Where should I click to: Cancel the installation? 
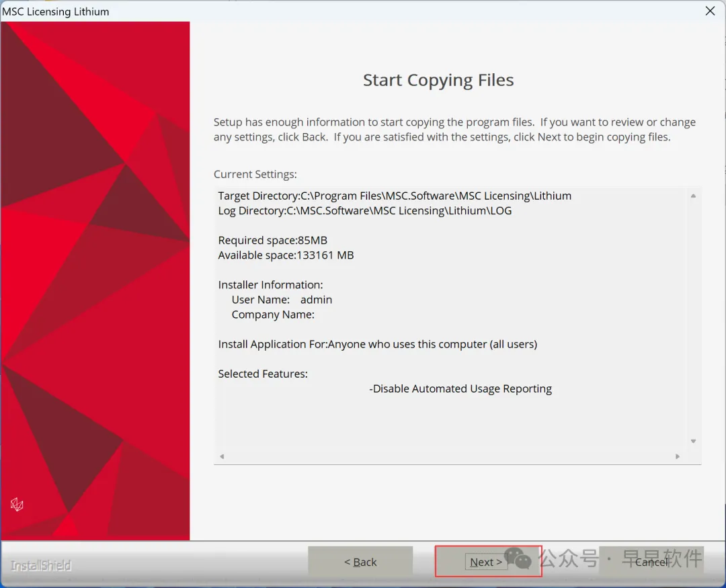pos(651,562)
